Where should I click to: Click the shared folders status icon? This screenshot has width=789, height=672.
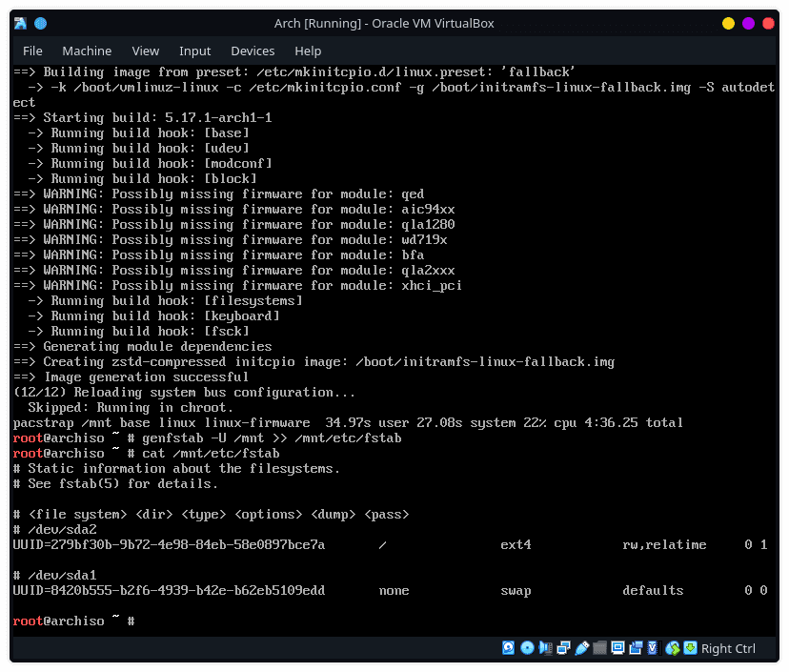coord(599,648)
